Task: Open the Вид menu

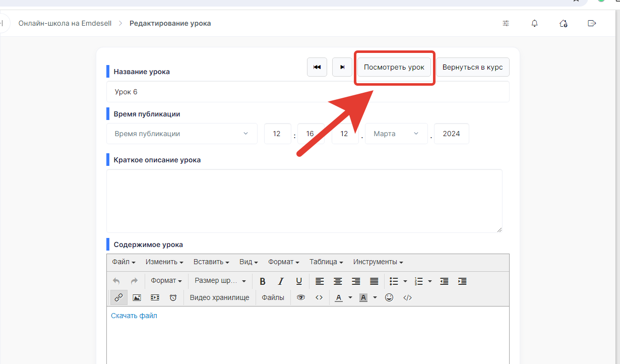Action: point(249,262)
